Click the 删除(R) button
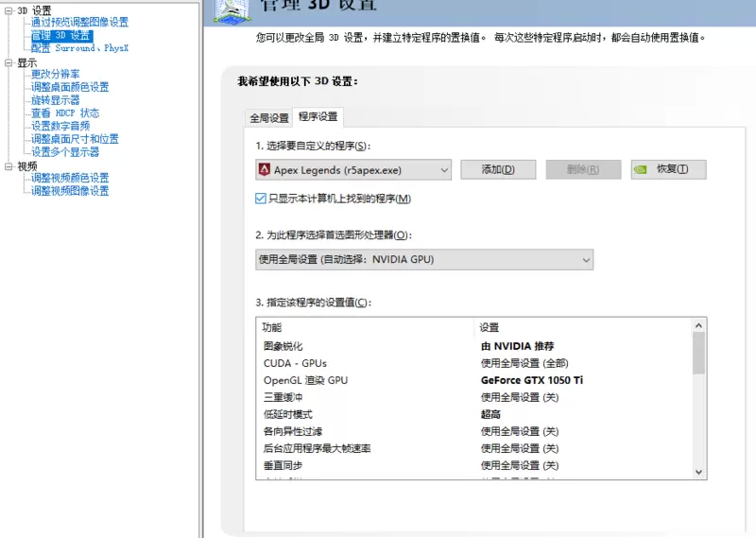The width and height of the screenshot is (756, 538). tap(583, 169)
